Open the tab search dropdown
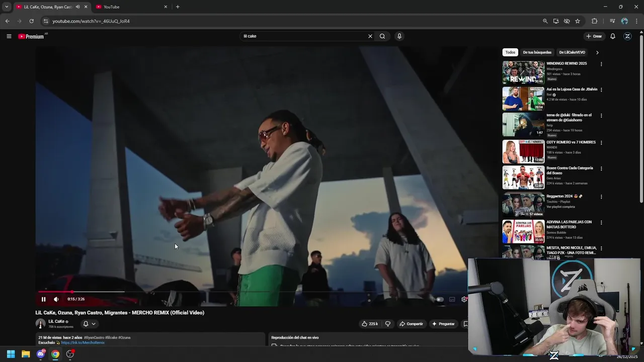The image size is (644, 362). coord(7,7)
